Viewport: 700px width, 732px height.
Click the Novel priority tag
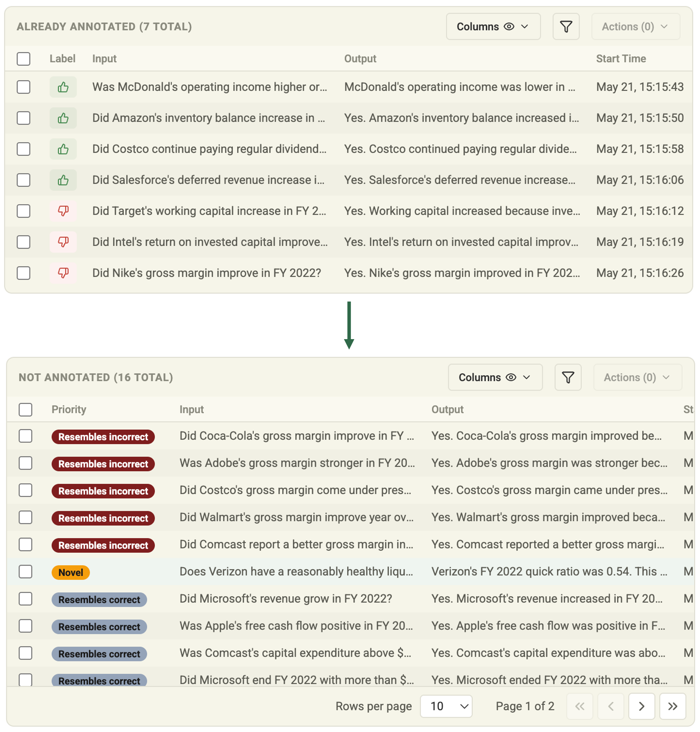[x=71, y=572]
